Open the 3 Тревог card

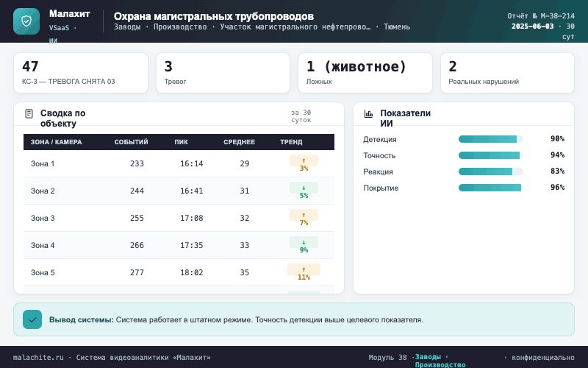[223, 73]
